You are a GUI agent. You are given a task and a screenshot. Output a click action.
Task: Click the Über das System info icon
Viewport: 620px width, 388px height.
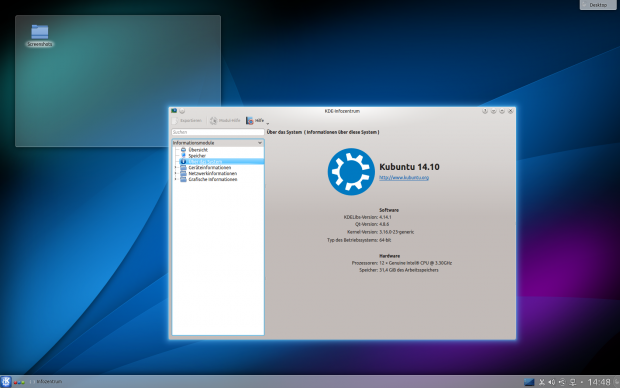(x=183, y=162)
